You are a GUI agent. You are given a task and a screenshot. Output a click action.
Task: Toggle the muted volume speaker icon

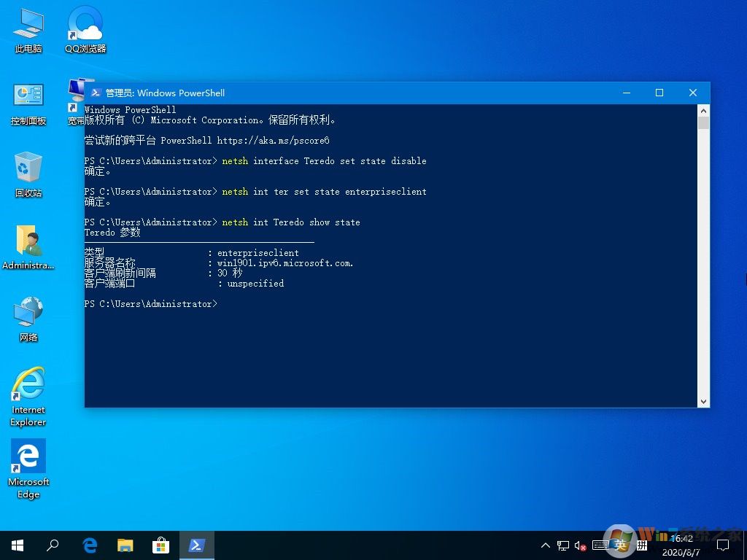[x=581, y=545]
